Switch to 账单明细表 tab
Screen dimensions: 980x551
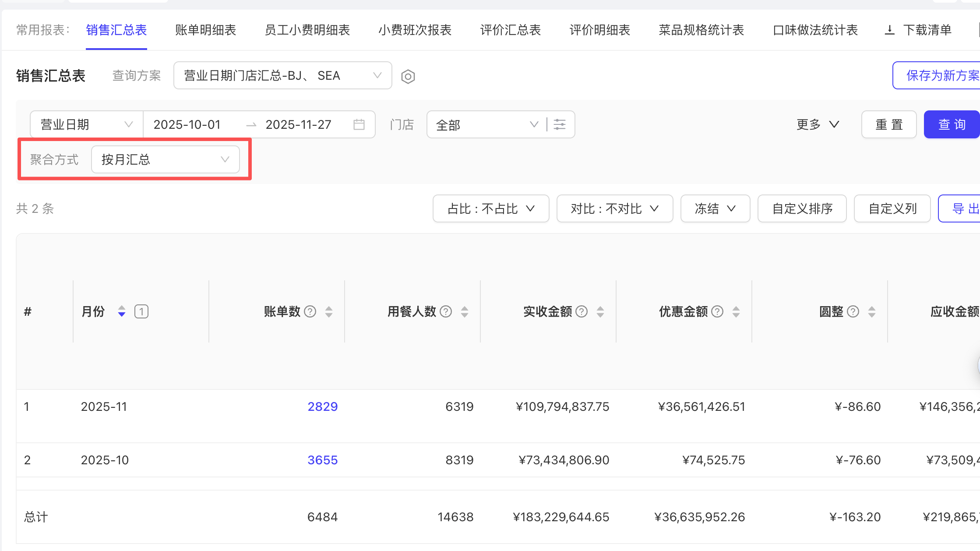point(205,30)
